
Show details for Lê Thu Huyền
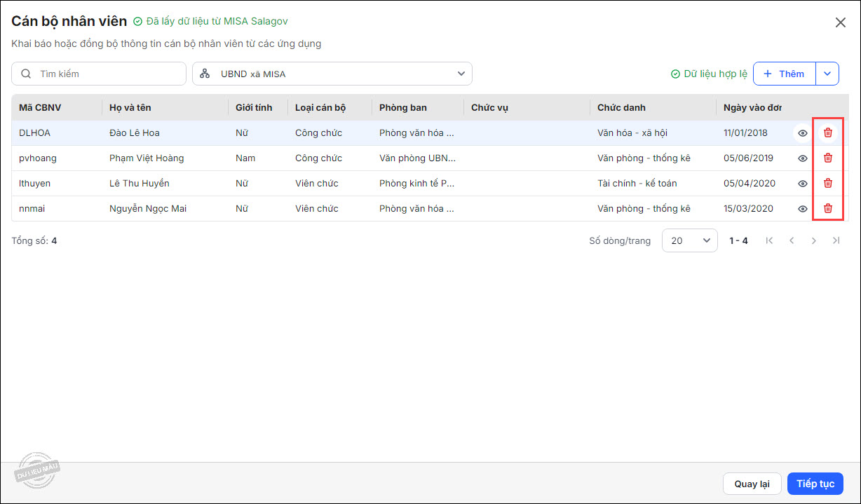pyautogui.click(x=803, y=184)
